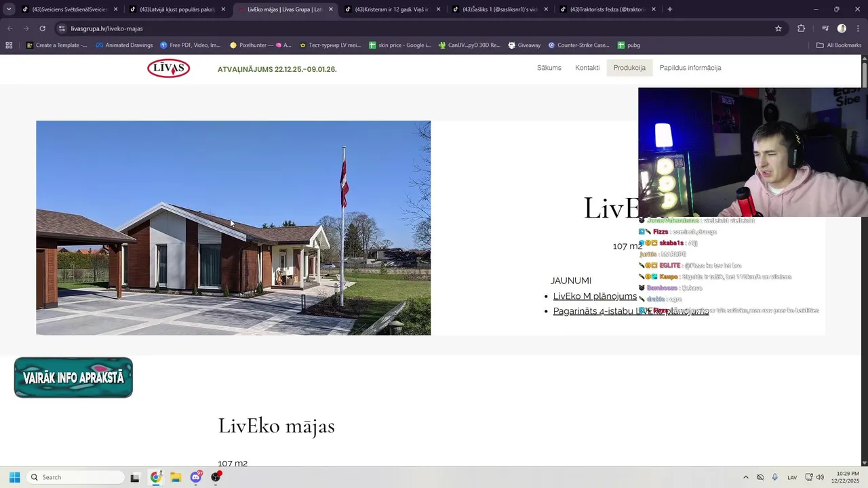Open Task View in the taskbar
Image resolution: width=868 pixels, height=488 pixels.
[134, 477]
